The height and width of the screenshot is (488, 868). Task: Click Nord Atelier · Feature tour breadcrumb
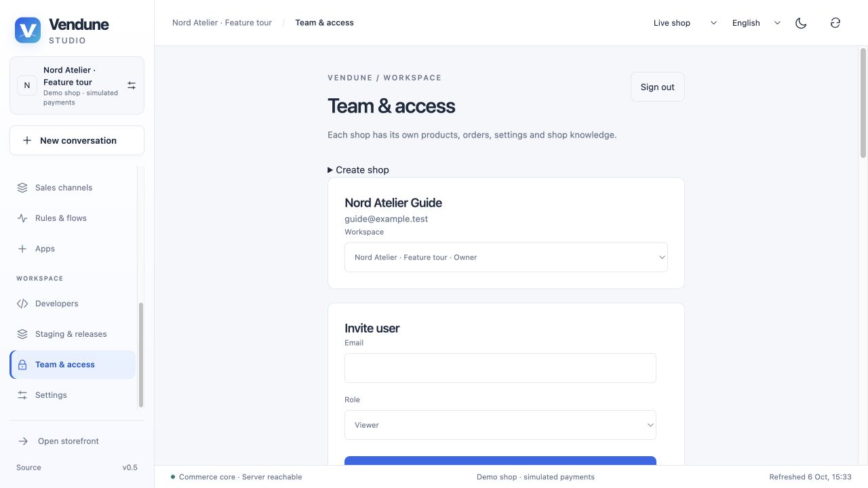[222, 22]
